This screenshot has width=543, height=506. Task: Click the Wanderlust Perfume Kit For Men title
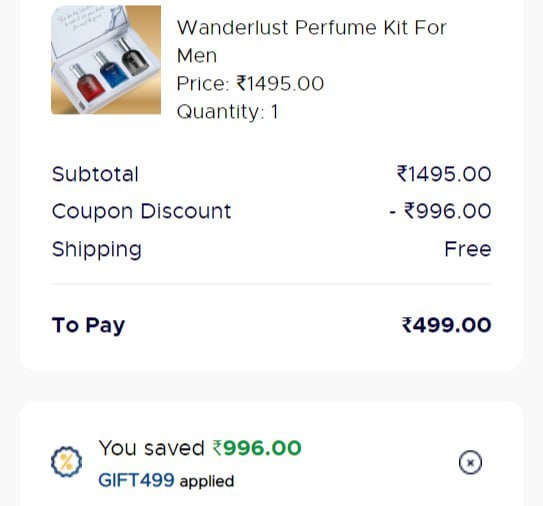click(x=312, y=41)
